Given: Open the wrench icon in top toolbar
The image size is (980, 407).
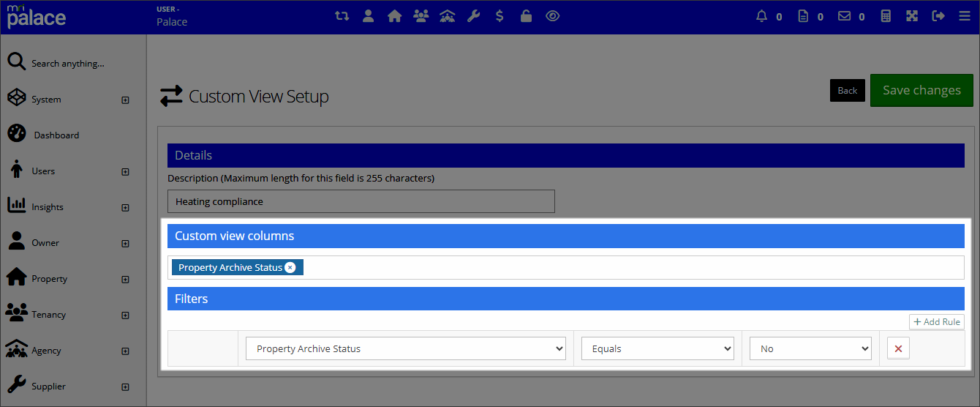Looking at the screenshot, I should point(473,15).
